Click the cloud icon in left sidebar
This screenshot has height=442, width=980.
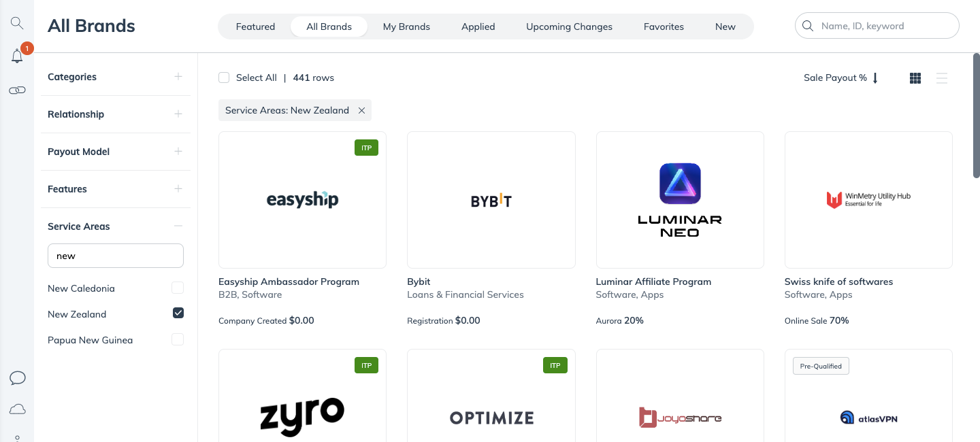[17, 409]
